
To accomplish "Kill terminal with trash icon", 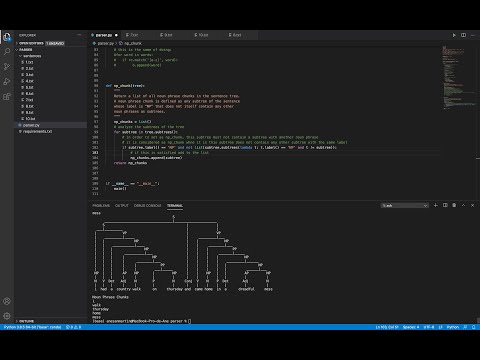I will coord(454,205).
